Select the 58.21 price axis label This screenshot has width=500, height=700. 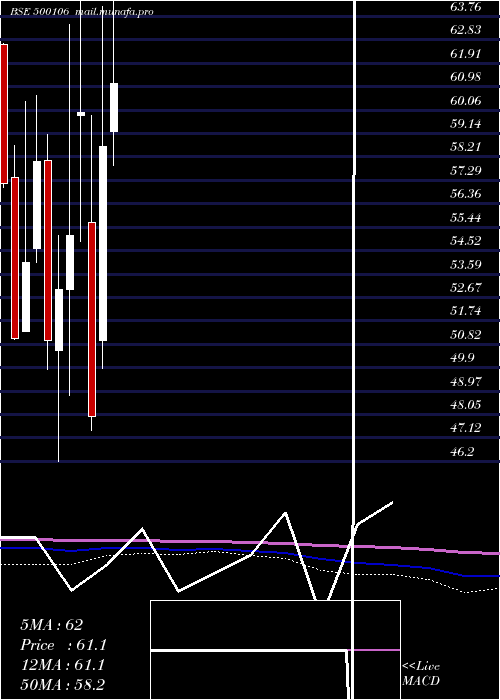(x=466, y=147)
